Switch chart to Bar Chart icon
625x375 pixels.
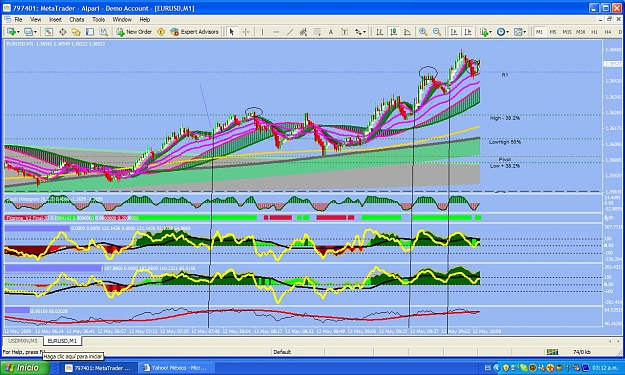380,32
